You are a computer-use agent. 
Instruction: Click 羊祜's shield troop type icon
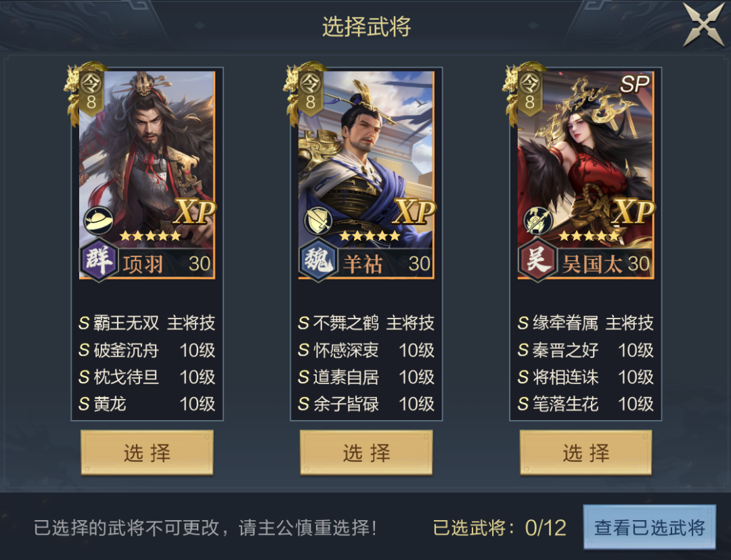[318, 220]
